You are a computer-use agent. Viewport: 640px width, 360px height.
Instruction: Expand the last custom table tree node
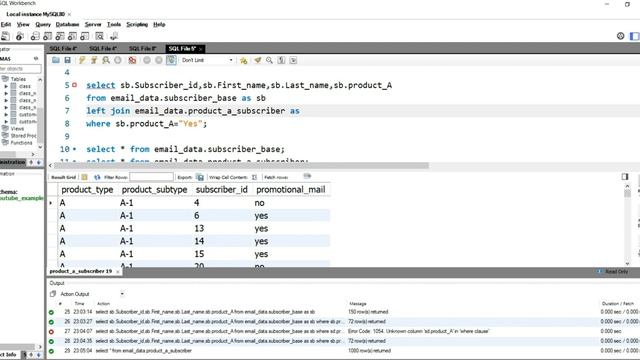[6, 121]
